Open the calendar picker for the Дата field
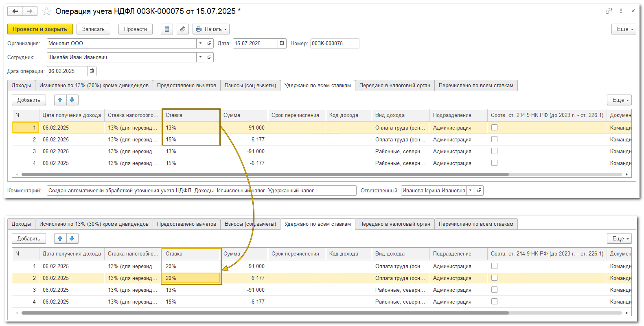Viewport: 644px width, 326px height. (x=282, y=43)
